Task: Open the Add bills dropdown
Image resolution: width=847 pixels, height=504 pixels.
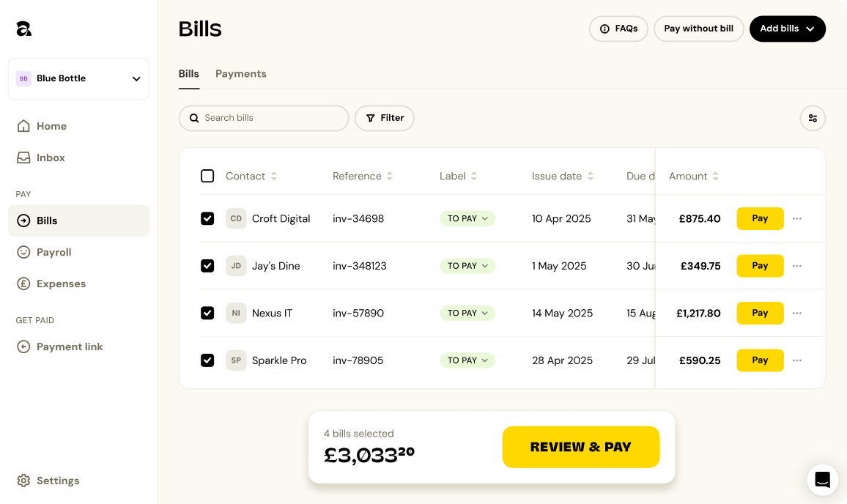Action: coord(787,29)
